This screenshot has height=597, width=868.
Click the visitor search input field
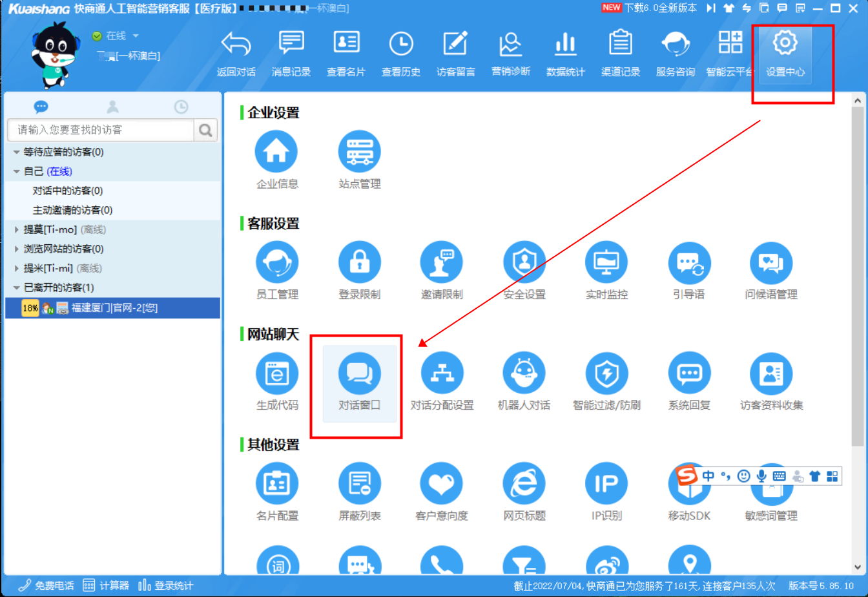tap(100, 130)
